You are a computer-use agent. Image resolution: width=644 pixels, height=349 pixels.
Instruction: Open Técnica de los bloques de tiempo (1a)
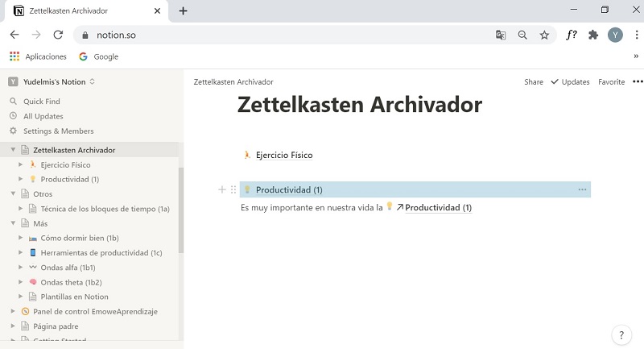[105, 209]
